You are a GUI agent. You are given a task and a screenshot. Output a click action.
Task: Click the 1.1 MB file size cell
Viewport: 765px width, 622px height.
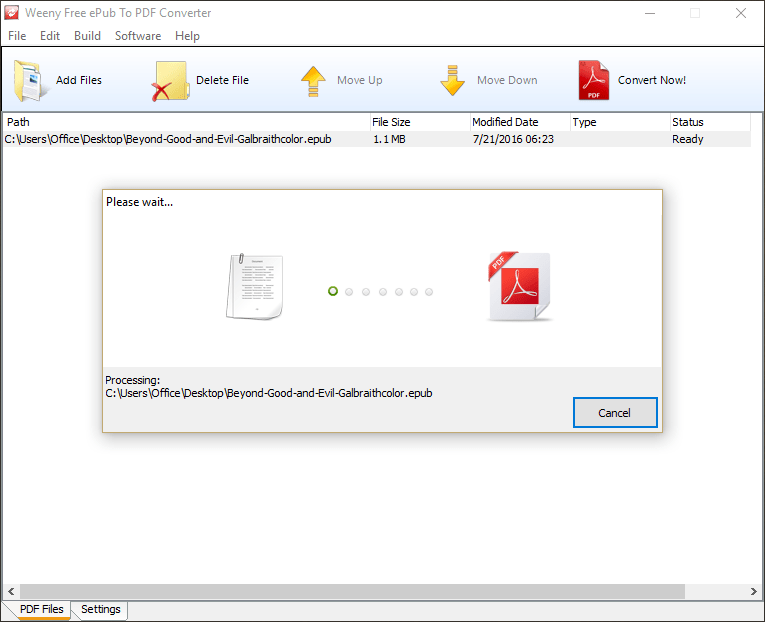pyautogui.click(x=389, y=139)
